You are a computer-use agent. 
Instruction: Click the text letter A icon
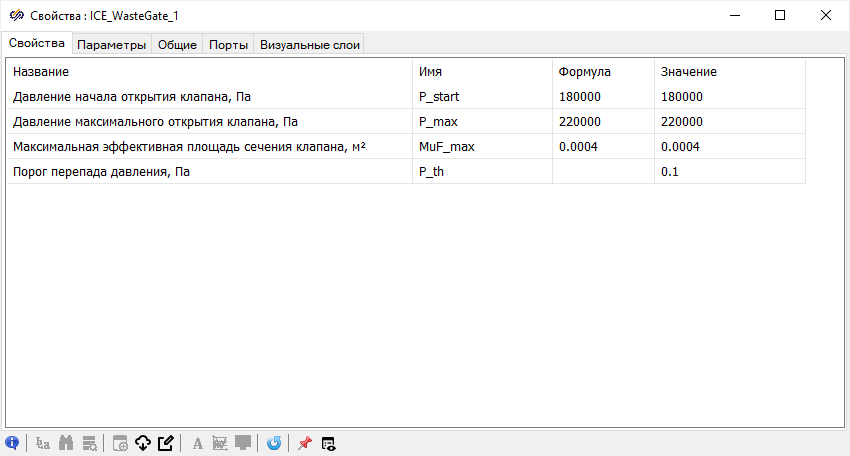pyautogui.click(x=198, y=443)
